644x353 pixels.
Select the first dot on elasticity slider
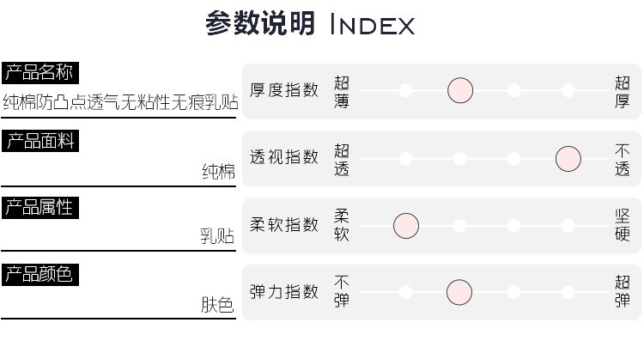[x=406, y=292]
